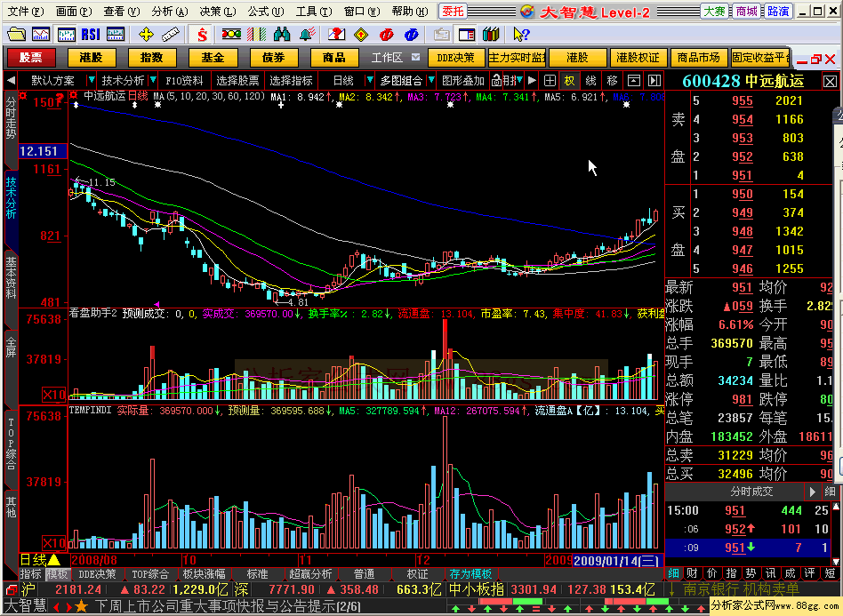Expand the 技术分析 dropdown arrow

[x=153, y=81]
